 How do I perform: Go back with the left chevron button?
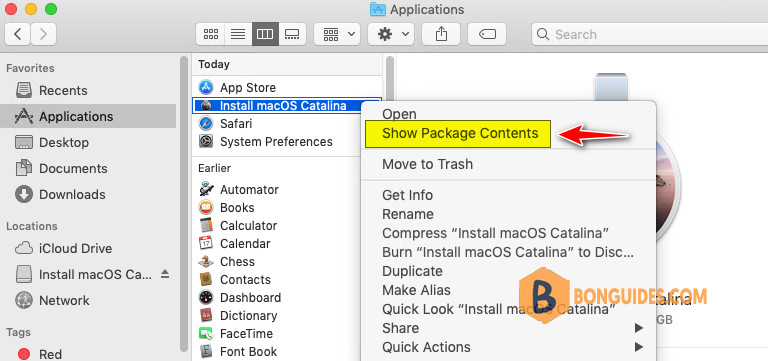(x=18, y=34)
